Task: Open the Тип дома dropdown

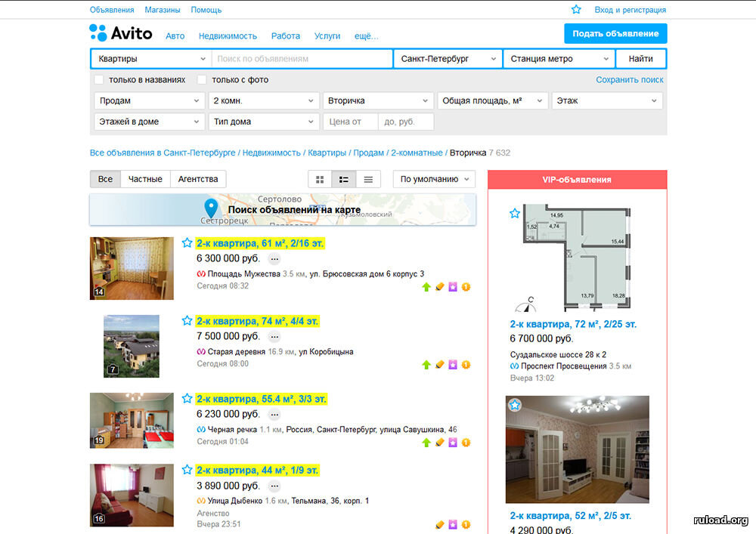Action: tap(263, 122)
